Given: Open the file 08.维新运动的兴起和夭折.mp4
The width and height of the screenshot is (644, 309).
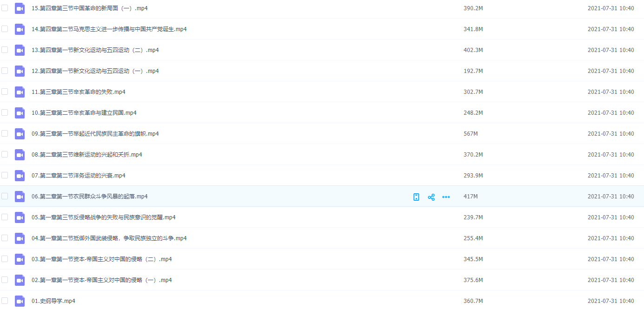Looking at the screenshot, I should [x=87, y=155].
